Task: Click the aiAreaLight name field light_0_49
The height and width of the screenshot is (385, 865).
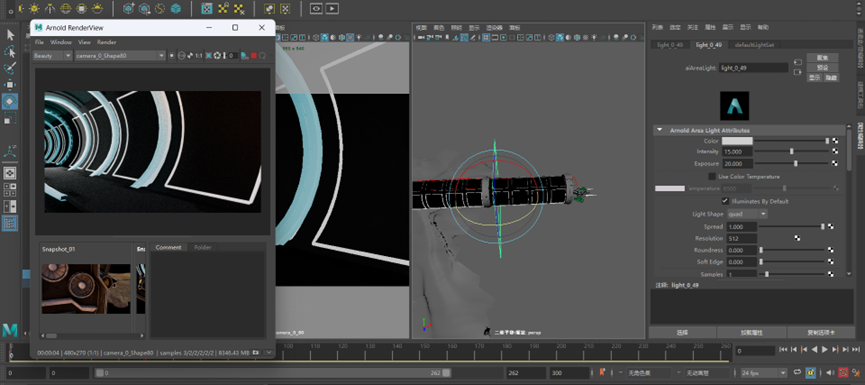Action: click(754, 68)
